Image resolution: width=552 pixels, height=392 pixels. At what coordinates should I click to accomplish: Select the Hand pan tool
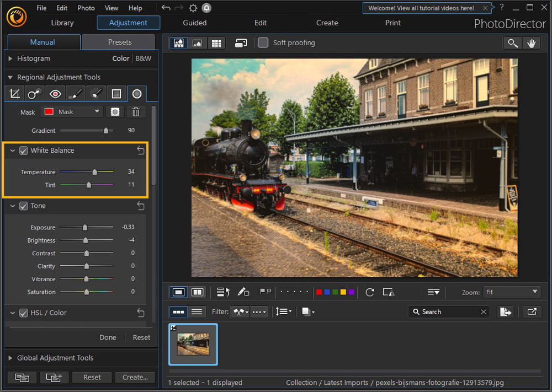[531, 42]
